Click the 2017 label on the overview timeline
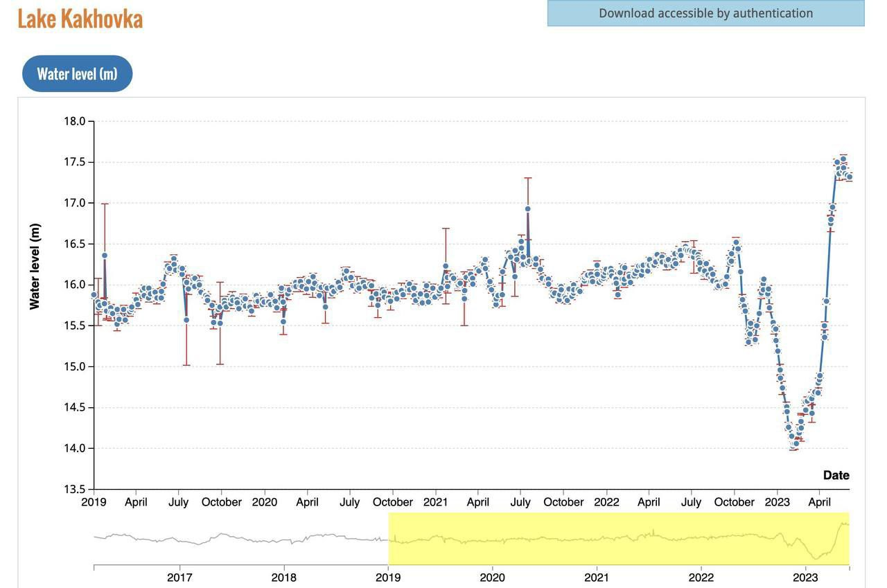887x588 pixels. pos(179,578)
